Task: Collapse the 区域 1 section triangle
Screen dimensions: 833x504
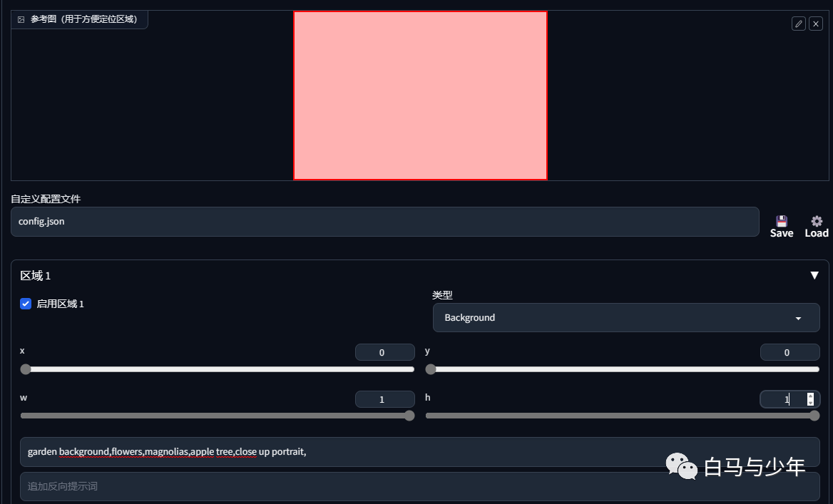Action: [814, 275]
